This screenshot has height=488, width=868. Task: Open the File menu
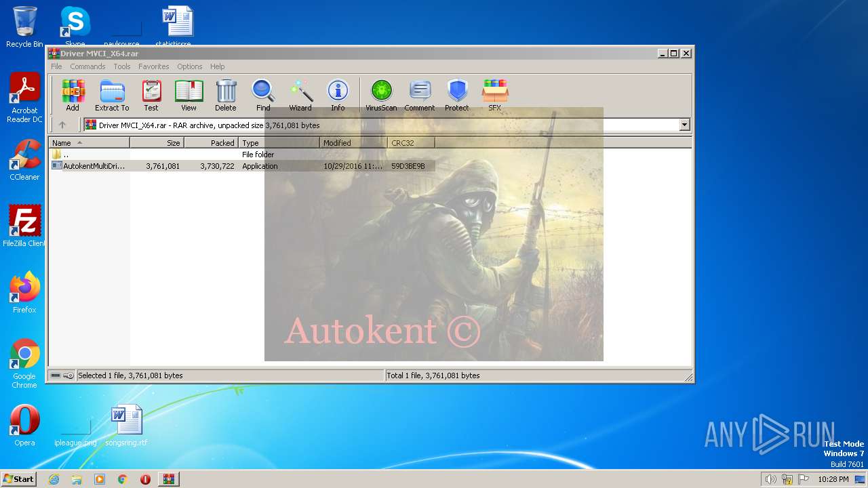coord(56,66)
